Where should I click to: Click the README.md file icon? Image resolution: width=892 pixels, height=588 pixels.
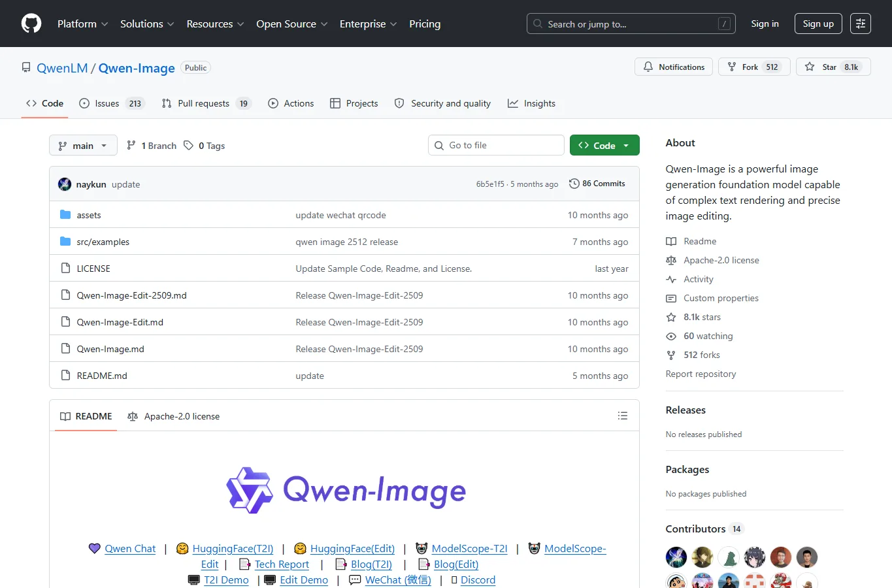click(65, 375)
